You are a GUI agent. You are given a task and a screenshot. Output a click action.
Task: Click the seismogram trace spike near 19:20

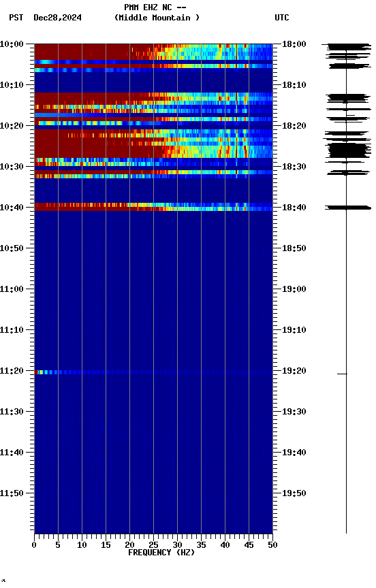[342, 374]
